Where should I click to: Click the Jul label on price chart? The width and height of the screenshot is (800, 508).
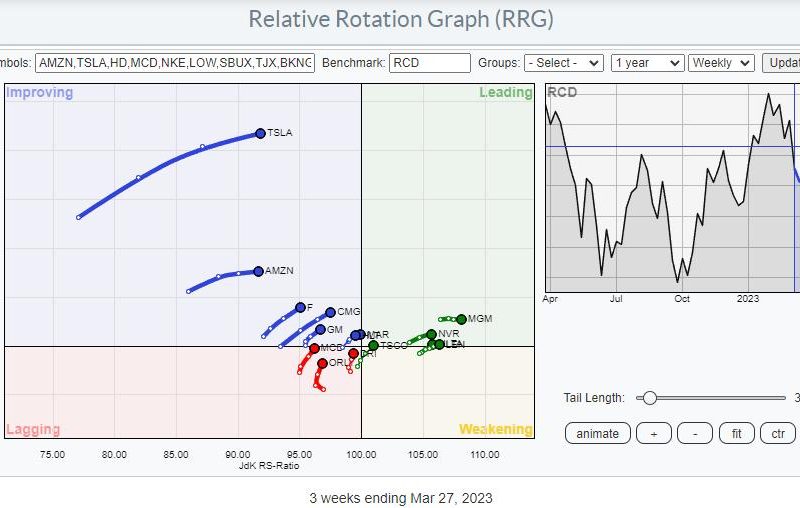(x=616, y=299)
